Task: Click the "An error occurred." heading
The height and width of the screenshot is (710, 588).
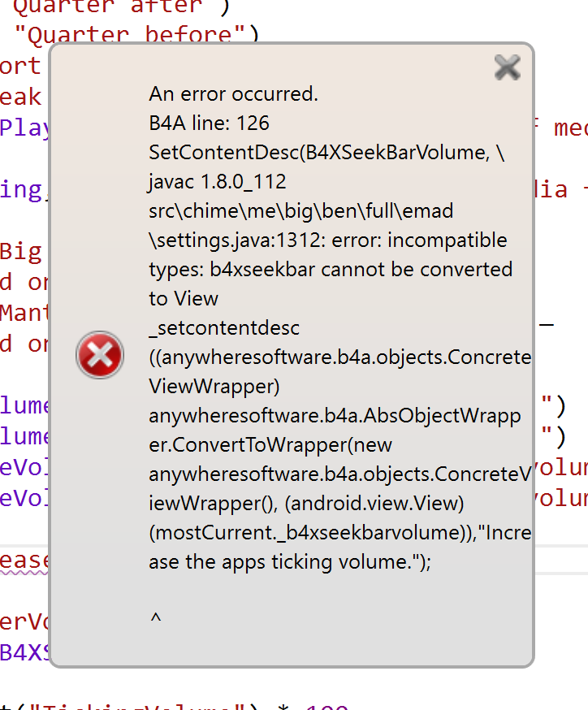Action: 234,94
